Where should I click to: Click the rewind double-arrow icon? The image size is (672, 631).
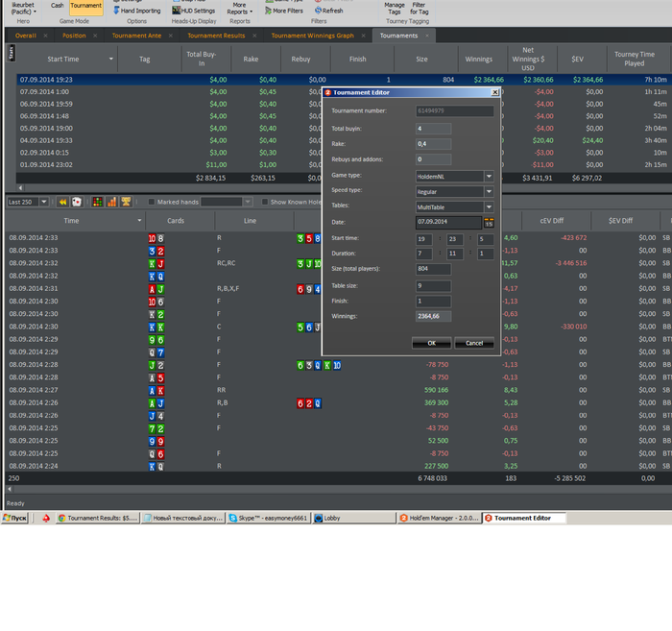62,203
